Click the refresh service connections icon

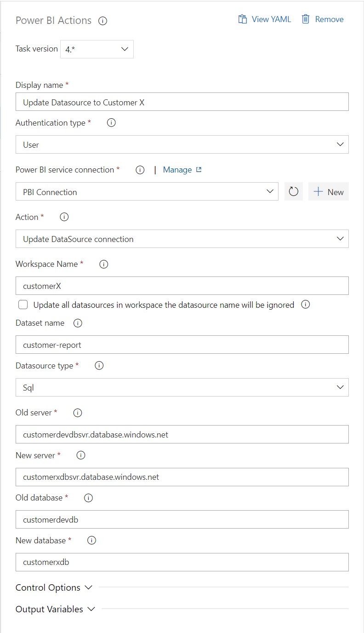point(294,192)
